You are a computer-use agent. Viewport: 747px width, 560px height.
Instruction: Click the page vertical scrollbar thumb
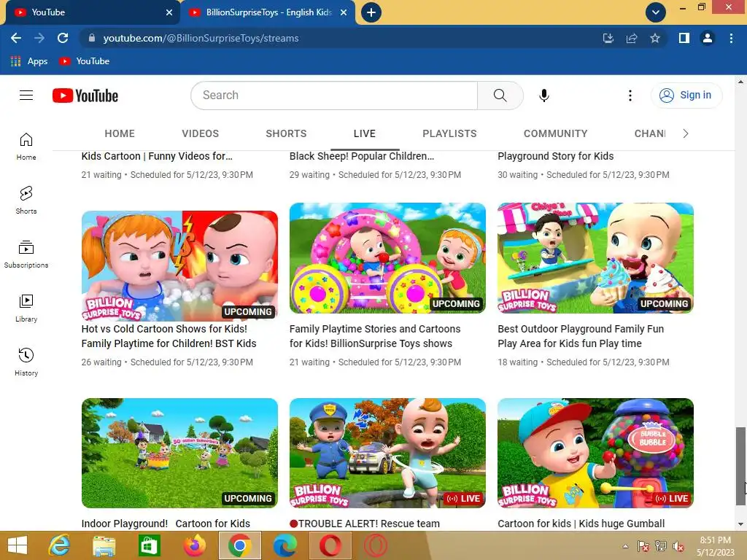740,466
